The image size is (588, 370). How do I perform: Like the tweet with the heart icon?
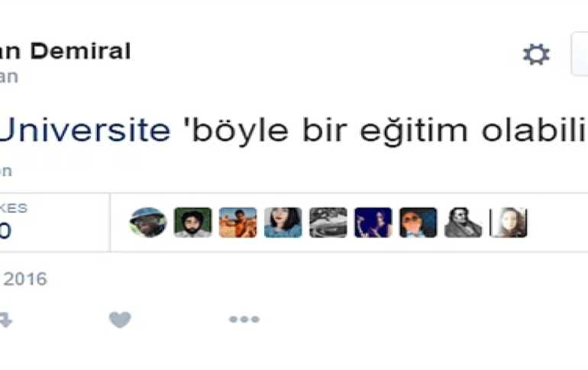[x=120, y=320]
